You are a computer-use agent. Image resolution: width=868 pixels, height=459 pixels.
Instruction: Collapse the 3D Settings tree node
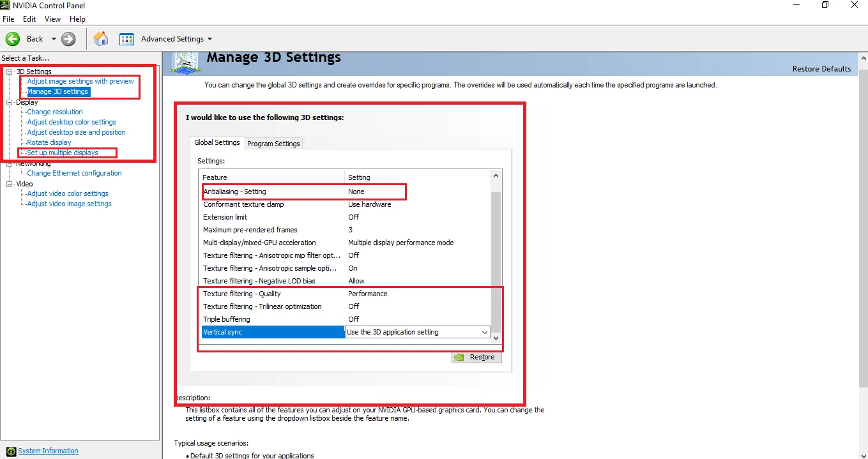pos(10,71)
